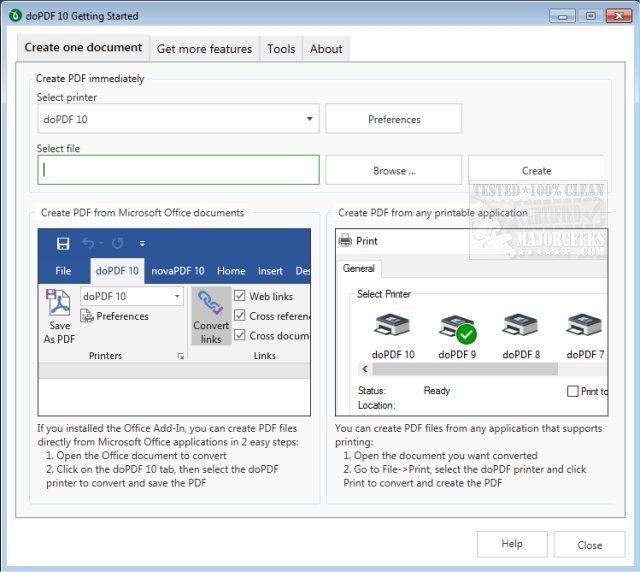640x572 pixels.
Task: Open the Quick Access Toolbar customize arrow
Action: pos(142,243)
